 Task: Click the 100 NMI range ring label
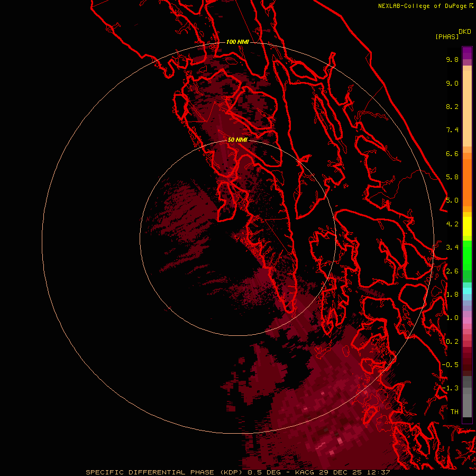[237, 42]
